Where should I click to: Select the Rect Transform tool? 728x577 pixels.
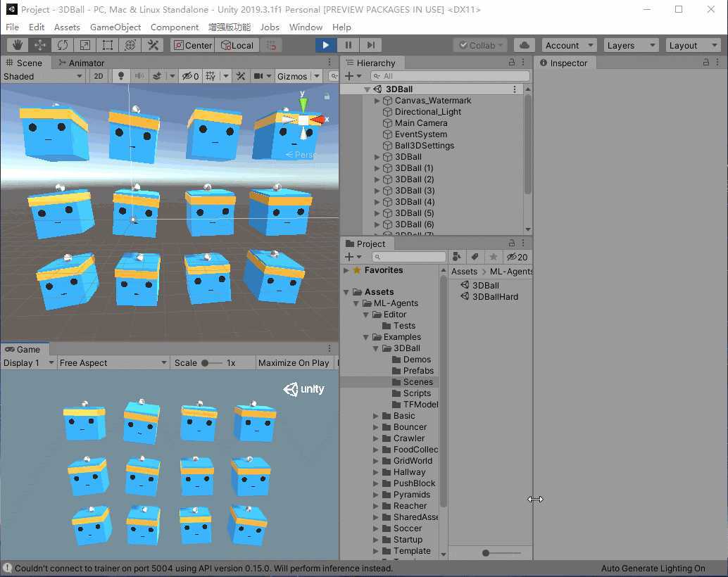pos(108,45)
